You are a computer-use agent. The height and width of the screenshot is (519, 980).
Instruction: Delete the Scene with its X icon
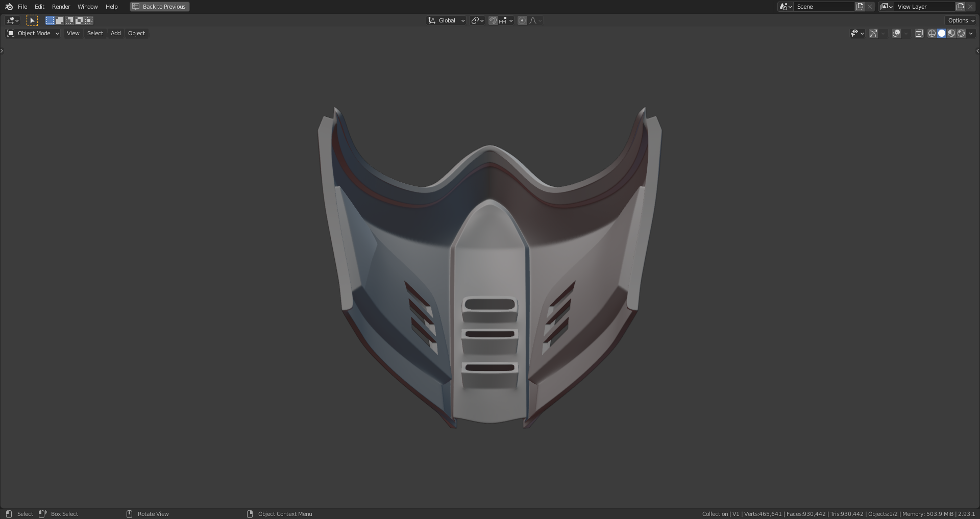tap(870, 7)
